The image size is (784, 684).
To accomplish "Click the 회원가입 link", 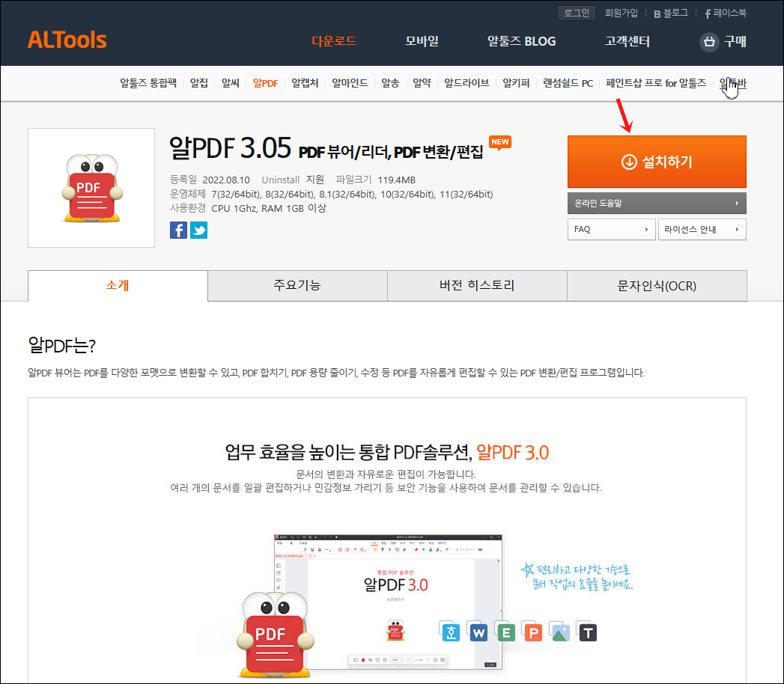I will point(621,13).
